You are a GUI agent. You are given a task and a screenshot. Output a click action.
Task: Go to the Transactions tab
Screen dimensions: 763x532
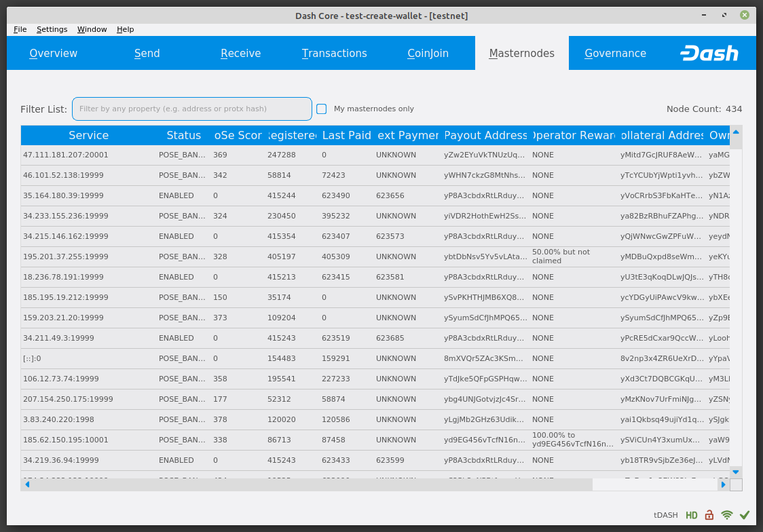pyautogui.click(x=334, y=54)
